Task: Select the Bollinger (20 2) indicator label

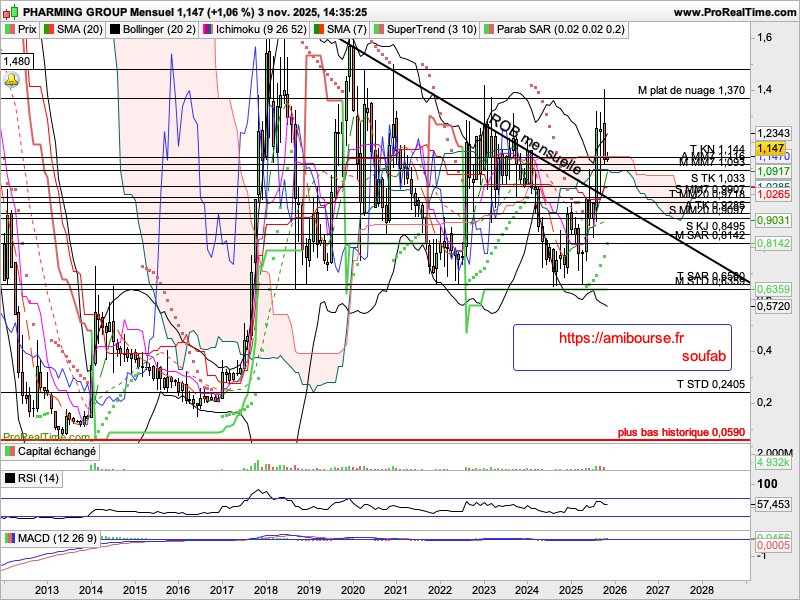Action: tap(158, 30)
